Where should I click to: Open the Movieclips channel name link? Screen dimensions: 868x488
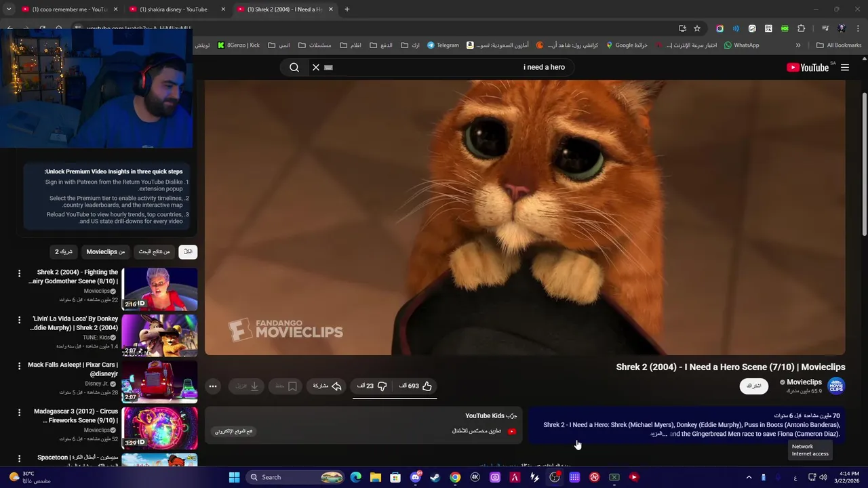click(x=804, y=382)
